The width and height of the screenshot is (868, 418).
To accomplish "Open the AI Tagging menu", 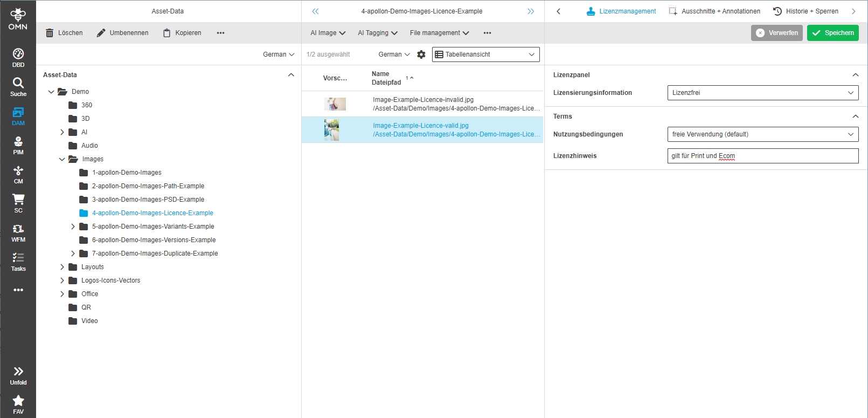I will pyautogui.click(x=377, y=33).
